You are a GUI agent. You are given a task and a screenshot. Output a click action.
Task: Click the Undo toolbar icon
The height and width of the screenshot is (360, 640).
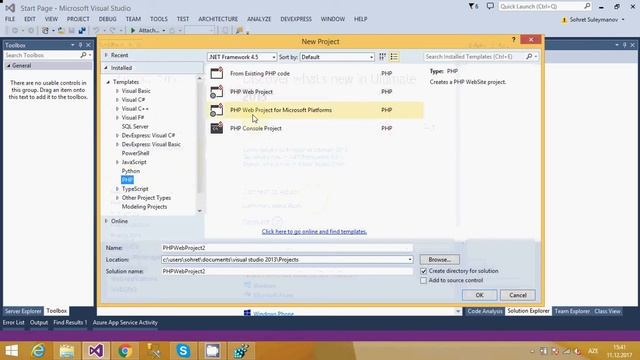96,30
